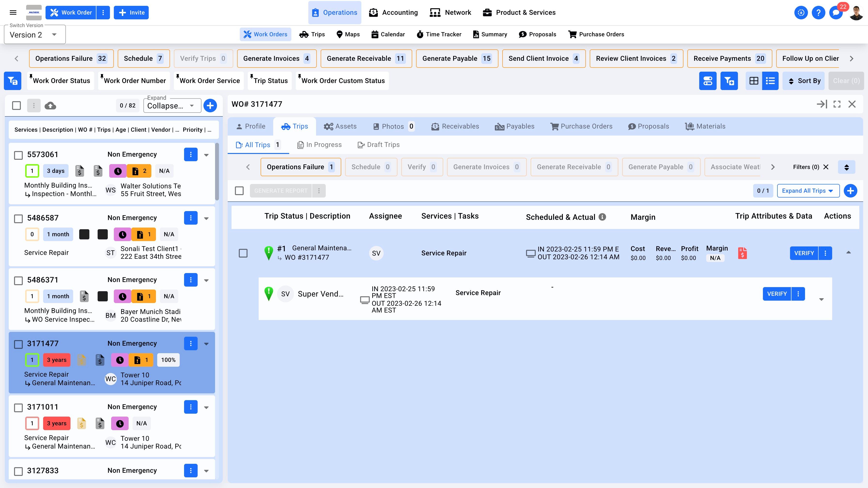Screen dimensions: 868x488
Task: Switch to list view layout icon
Action: click(x=770, y=81)
